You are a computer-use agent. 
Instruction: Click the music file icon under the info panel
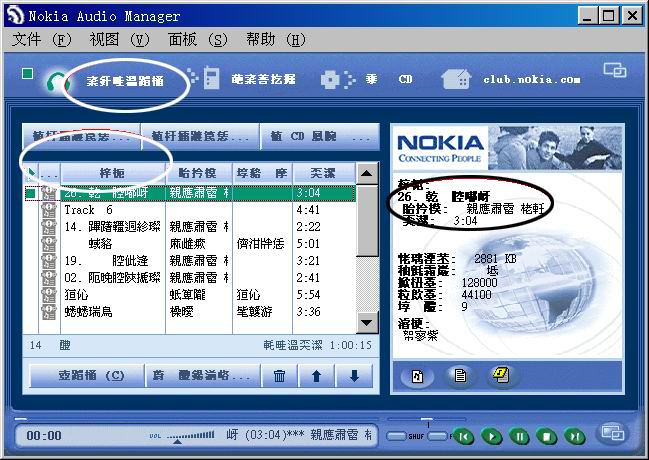(x=418, y=376)
